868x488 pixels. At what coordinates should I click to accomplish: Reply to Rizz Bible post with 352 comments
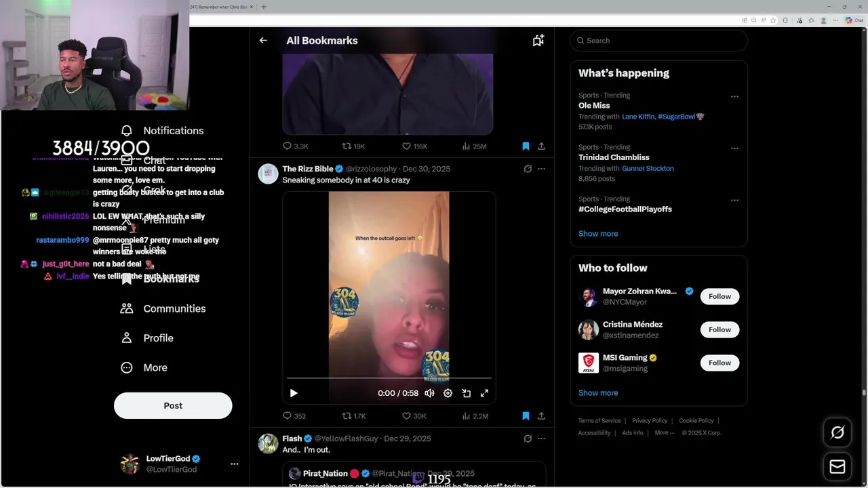tap(294, 416)
